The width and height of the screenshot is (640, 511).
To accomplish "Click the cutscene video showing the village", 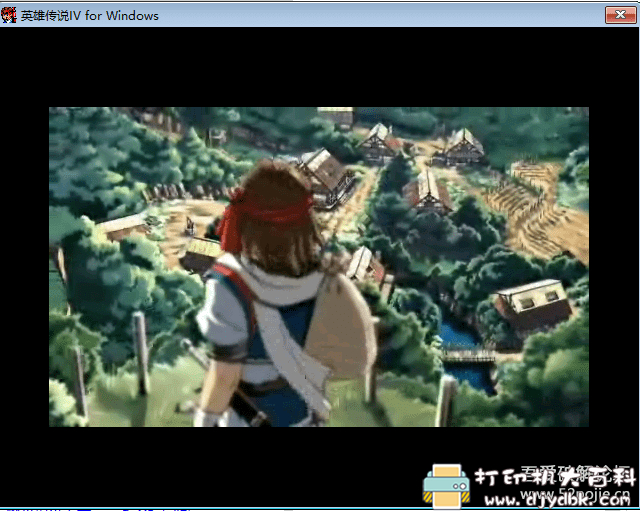I will pyautogui.click(x=319, y=267).
